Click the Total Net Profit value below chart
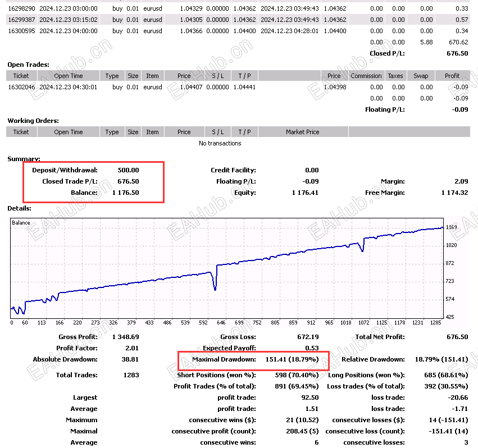Image resolution: width=478 pixels, height=448 pixels. coord(457,337)
